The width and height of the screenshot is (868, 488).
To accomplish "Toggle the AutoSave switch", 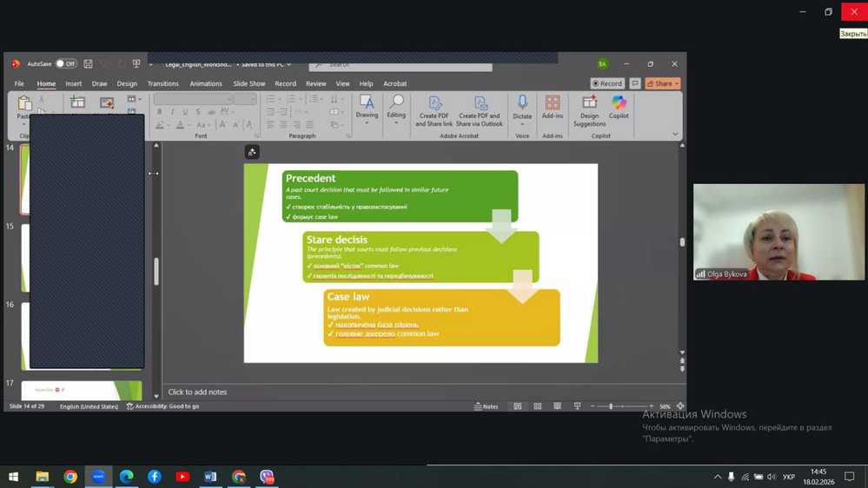I will click(x=65, y=64).
